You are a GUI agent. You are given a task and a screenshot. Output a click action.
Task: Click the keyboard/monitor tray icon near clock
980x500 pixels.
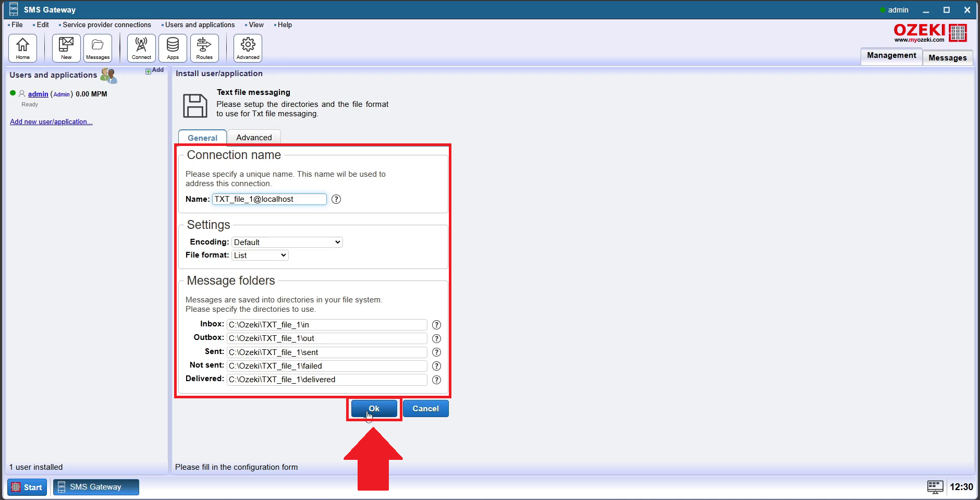point(935,487)
